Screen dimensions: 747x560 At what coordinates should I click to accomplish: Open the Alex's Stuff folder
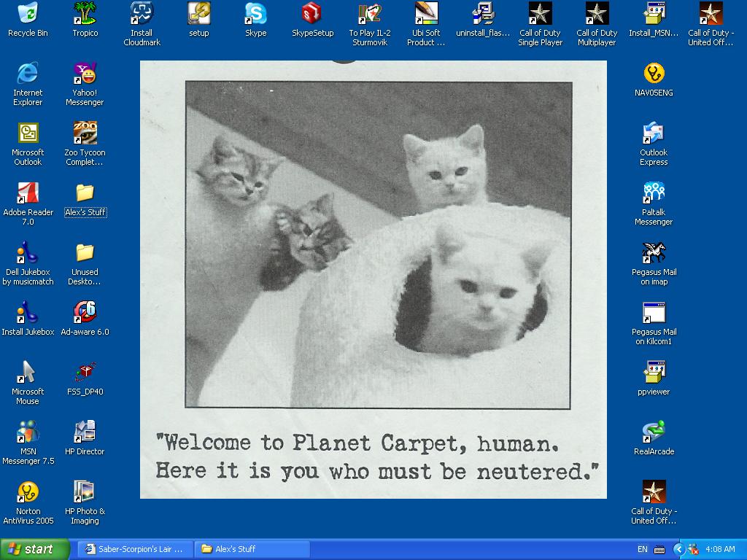pos(85,193)
